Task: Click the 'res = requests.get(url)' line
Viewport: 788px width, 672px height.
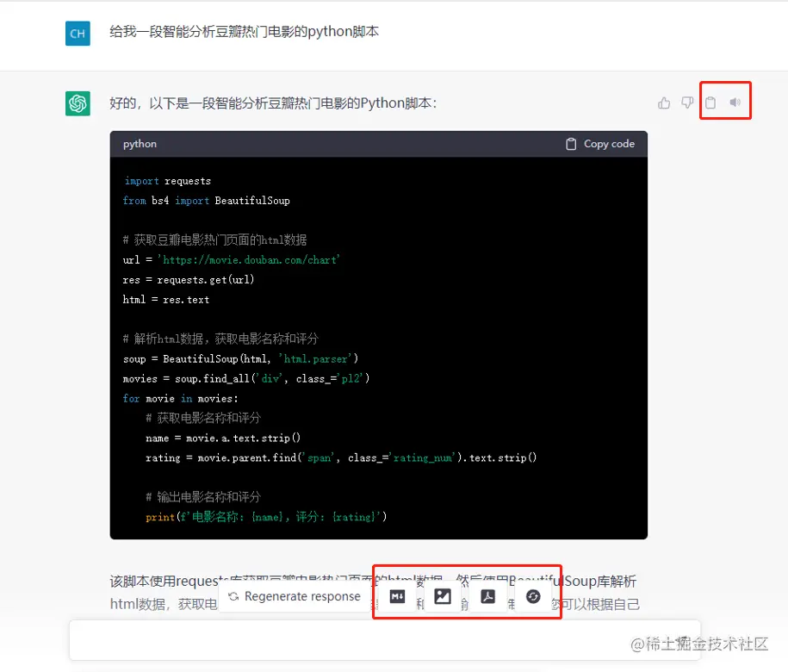Action: click(x=189, y=279)
